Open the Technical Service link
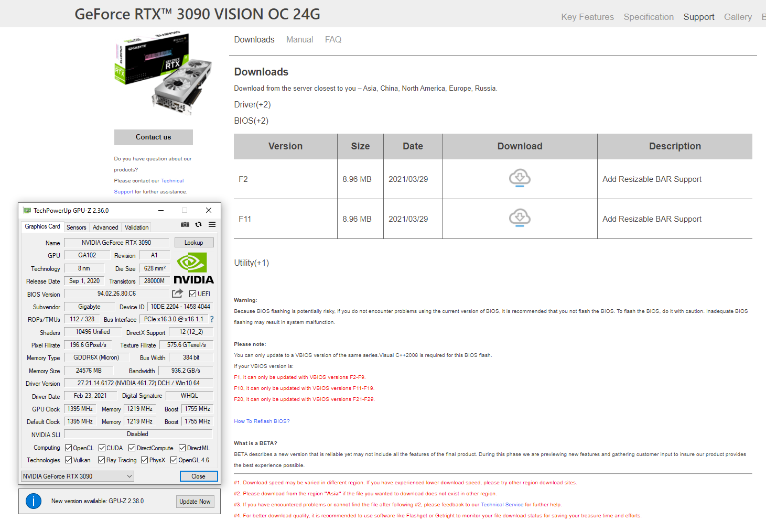This screenshot has height=532, width=766. (x=502, y=505)
